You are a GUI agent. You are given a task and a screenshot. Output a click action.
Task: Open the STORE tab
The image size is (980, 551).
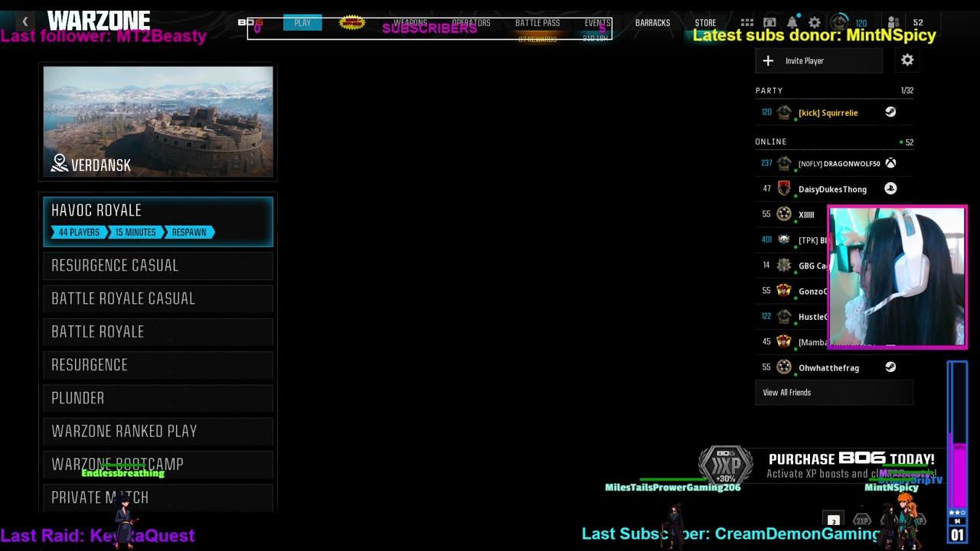point(705,23)
